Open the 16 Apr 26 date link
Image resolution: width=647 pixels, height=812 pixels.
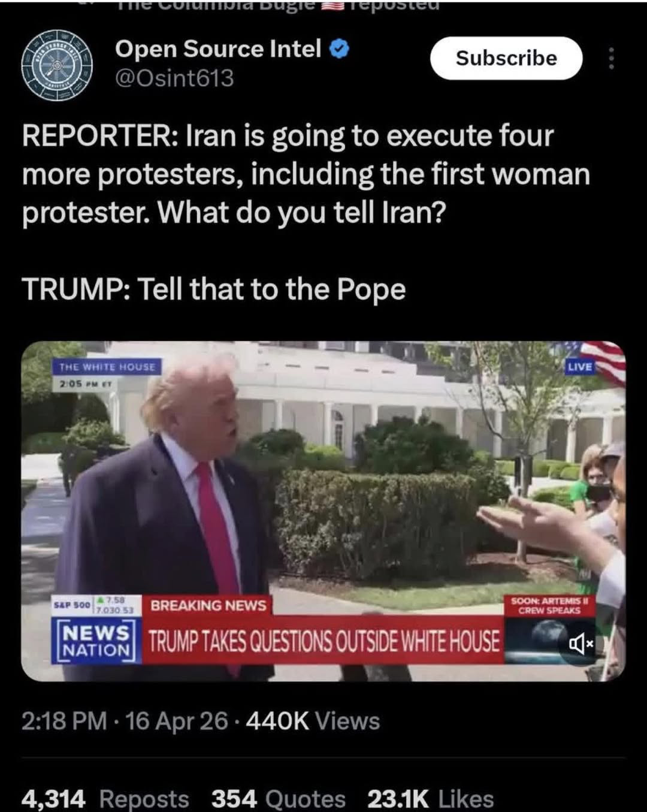click(x=177, y=721)
